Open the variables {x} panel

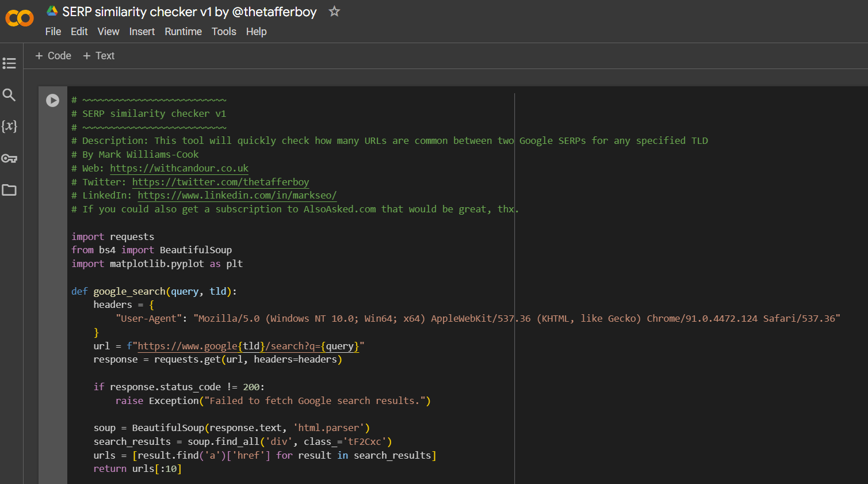coord(9,126)
